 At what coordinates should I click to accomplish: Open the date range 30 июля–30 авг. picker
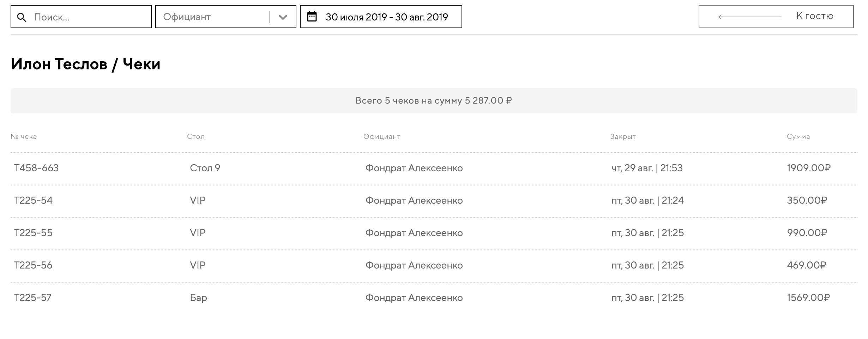tap(386, 17)
